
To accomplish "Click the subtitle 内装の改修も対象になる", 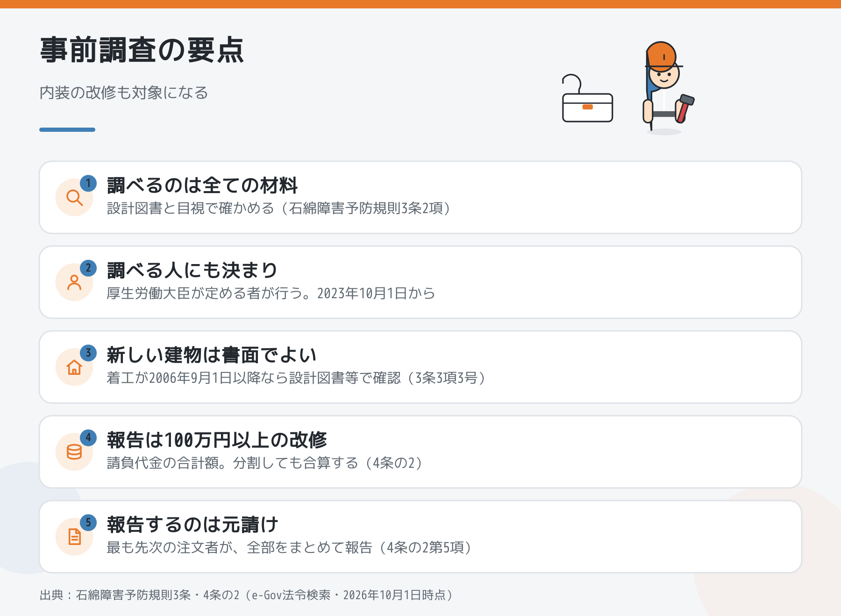I will 124,93.
